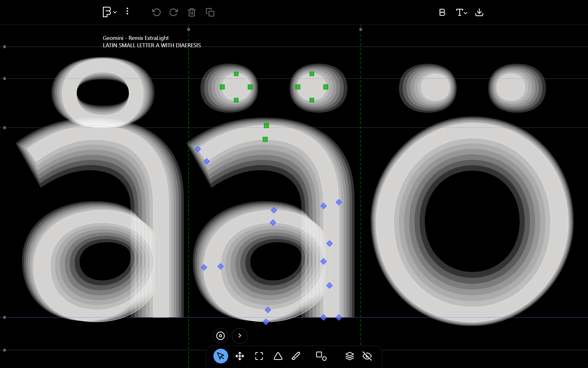
Task: Select top green node on left diaeresis dot
Action: point(236,74)
